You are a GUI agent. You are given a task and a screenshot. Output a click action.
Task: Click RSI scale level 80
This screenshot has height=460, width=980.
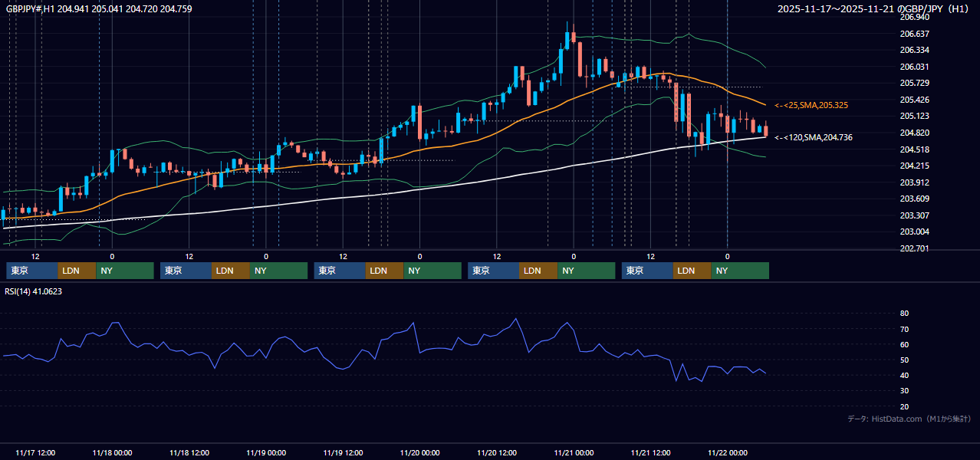pos(904,314)
